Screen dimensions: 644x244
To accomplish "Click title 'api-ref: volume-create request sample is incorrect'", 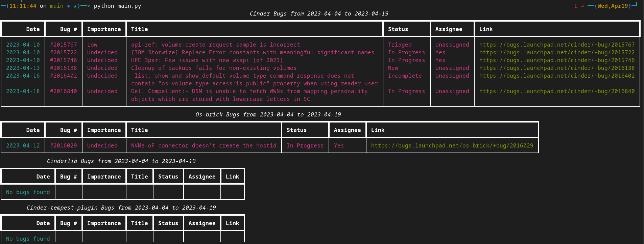I will [x=215, y=45].
